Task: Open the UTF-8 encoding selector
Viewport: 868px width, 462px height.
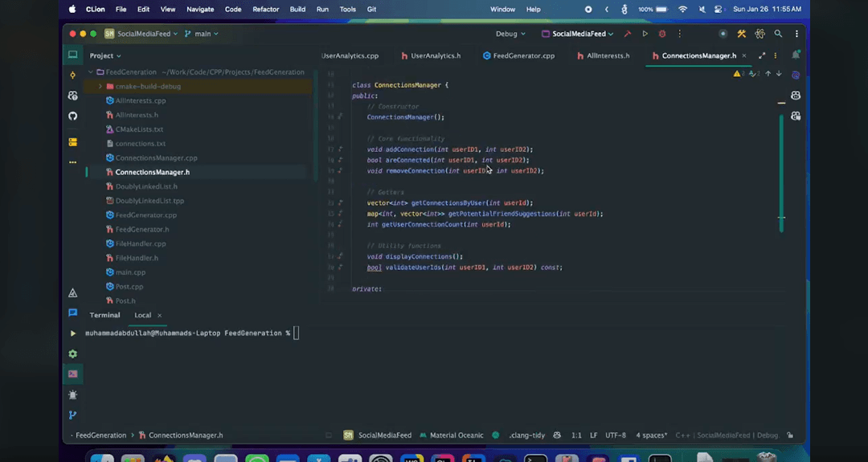Action: (x=615, y=435)
